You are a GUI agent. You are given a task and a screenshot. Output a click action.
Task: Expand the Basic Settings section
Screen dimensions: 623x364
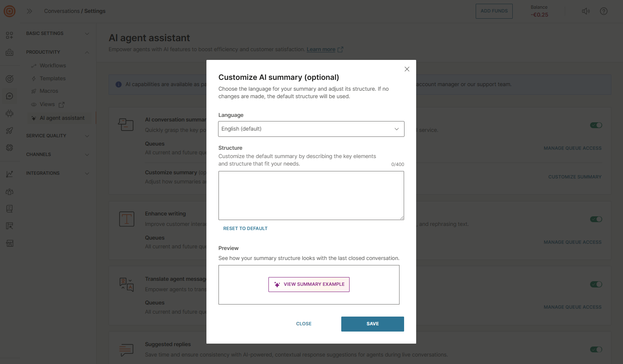tap(57, 33)
